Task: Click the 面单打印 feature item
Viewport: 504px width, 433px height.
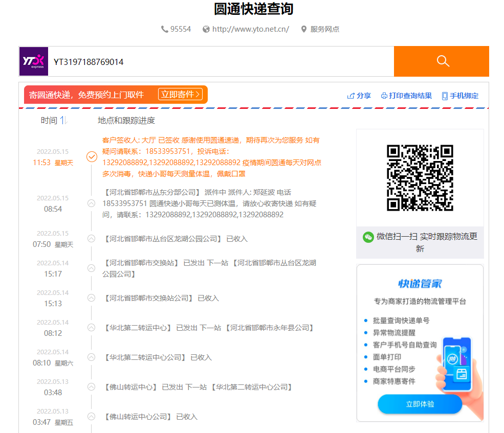Action: (x=387, y=357)
